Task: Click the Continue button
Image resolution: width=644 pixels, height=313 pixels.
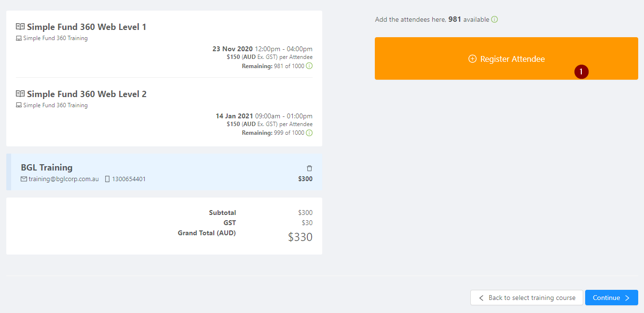Action: click(x=612, y=298)
